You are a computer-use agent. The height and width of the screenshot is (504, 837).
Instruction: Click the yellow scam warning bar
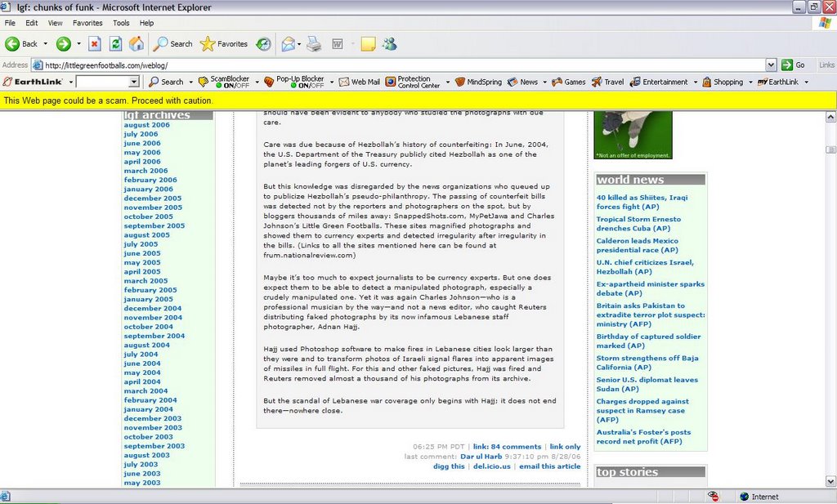tap(418, 100)
